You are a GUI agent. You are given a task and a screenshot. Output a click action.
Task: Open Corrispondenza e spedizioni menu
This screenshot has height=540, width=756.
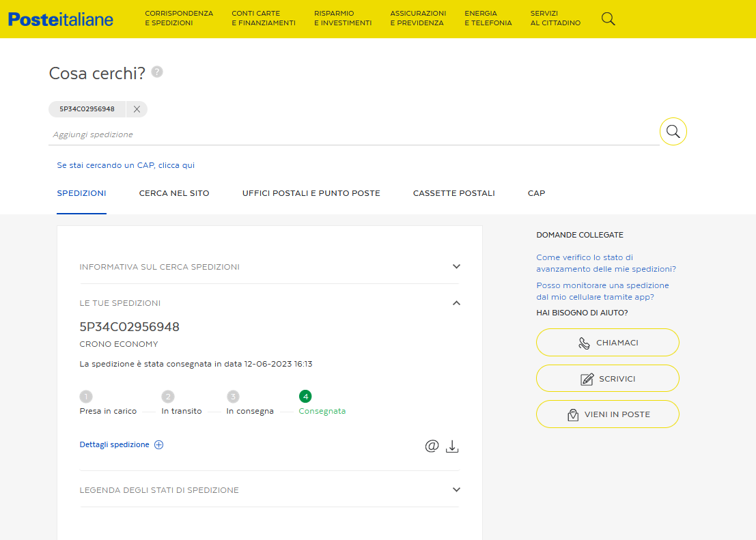[179, 18]
